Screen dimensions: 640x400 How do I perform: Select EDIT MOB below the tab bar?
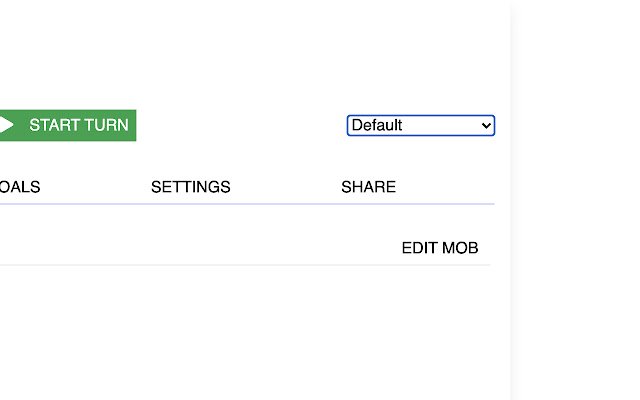click(x=440, y=248)
